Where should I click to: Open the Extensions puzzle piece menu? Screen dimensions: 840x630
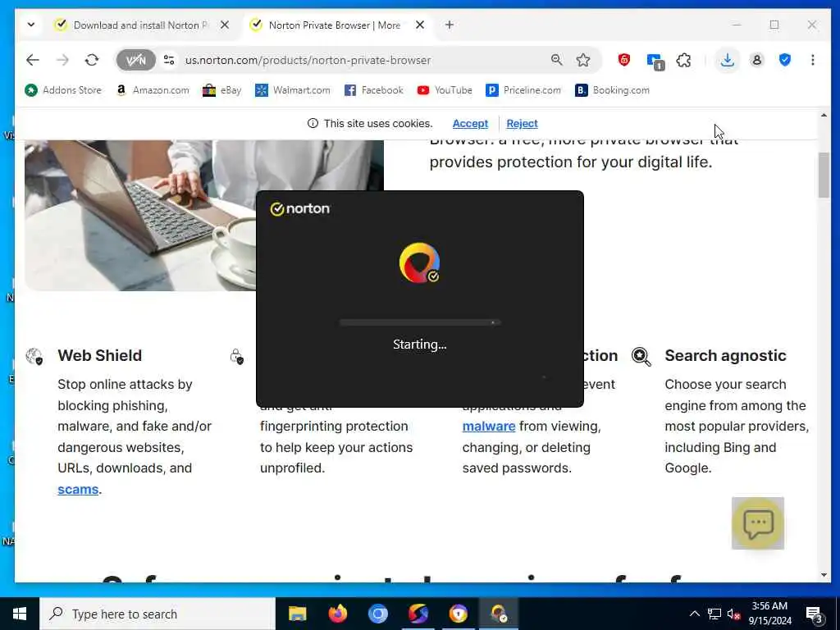click(683, 60)
